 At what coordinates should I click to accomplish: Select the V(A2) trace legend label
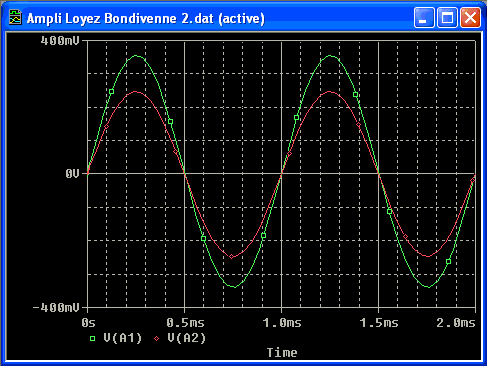click(x=187, y=338)
